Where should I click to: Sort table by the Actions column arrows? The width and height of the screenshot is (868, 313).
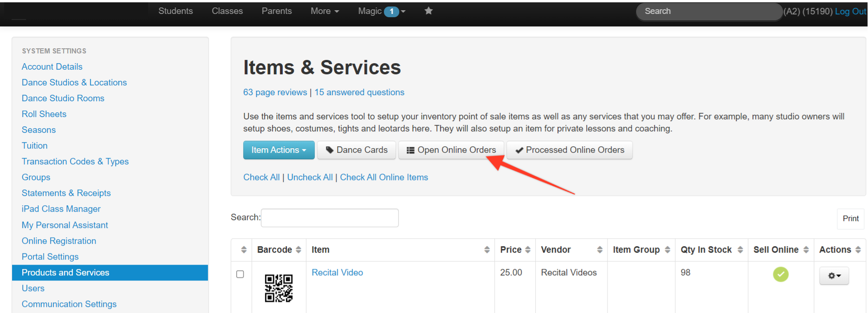858,250
